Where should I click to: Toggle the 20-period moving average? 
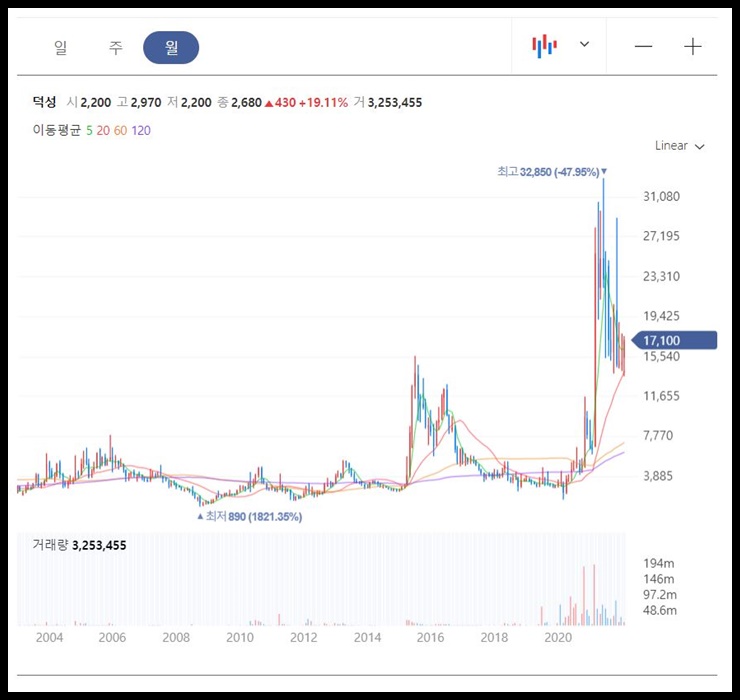pos(103,131)
